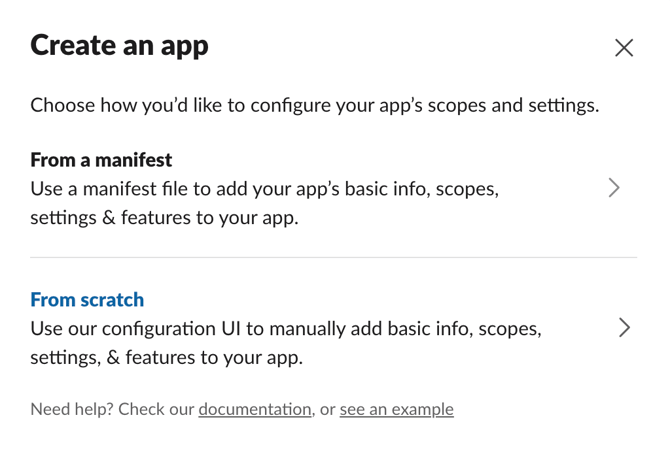Click the Choose how you'd like text
The height and width of the screenshot is (460, 670).
150,105
